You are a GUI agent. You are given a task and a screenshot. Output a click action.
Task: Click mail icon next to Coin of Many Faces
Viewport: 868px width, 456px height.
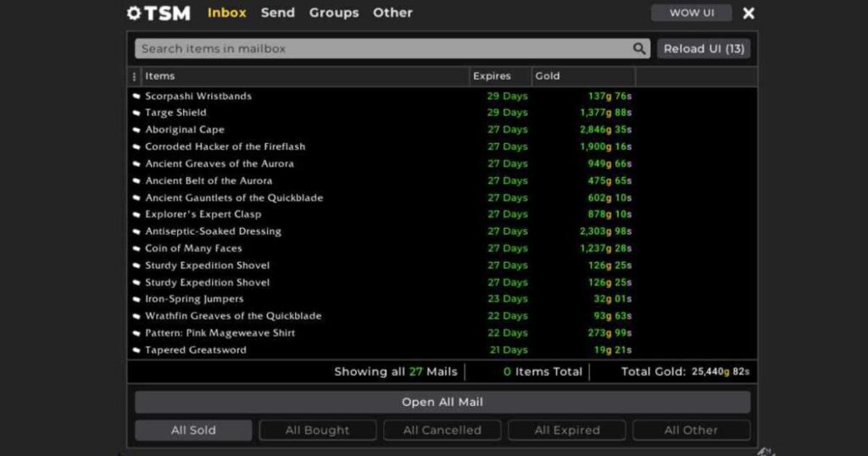coord(136,249)
